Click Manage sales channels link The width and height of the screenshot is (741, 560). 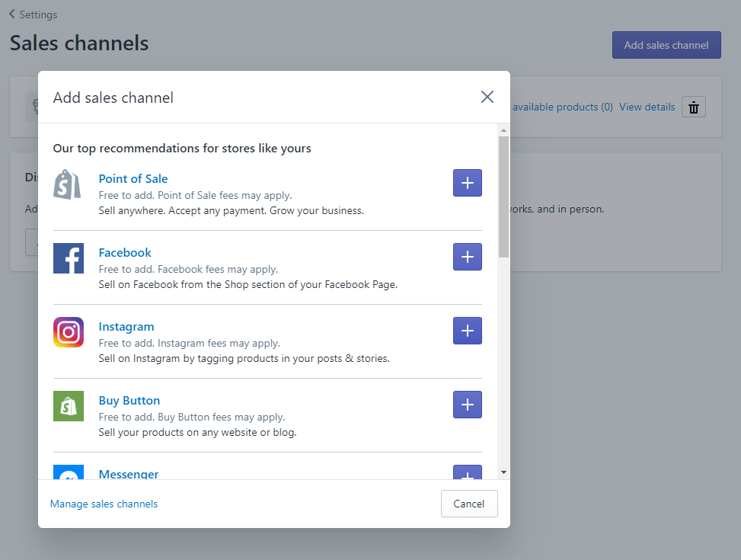pos(104,504)
